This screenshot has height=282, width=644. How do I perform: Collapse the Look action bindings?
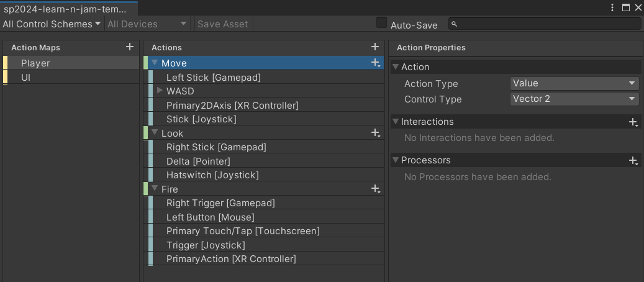155,132
